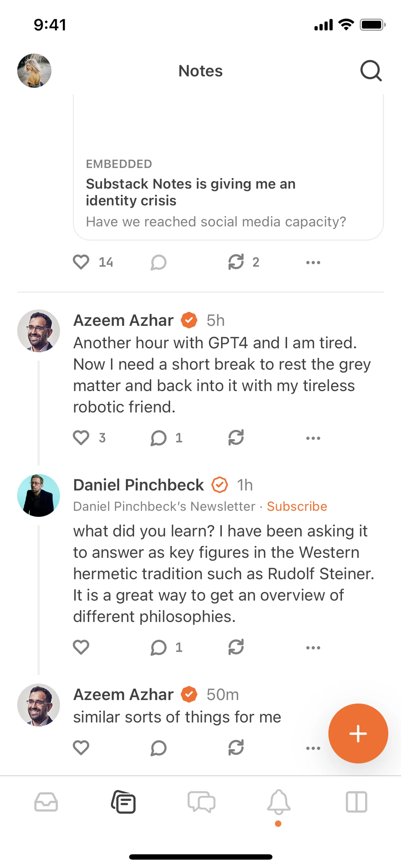The width and height of the screenshot is (401, 868).
Task: Open the Library tab icon
Action: point(356,802)
